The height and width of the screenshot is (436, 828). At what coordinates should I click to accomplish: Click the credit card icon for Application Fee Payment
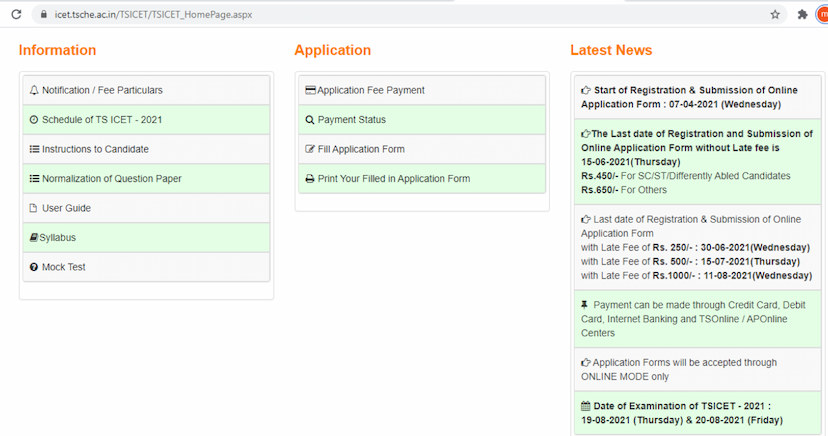click(x=310, y=91)
